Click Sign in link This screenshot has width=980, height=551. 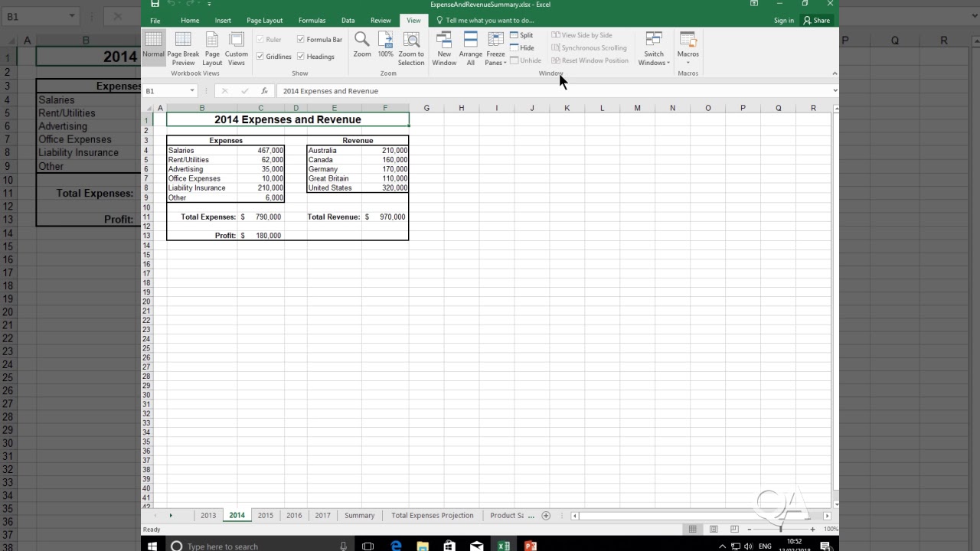pyautogui.click(x=784, y=21)
